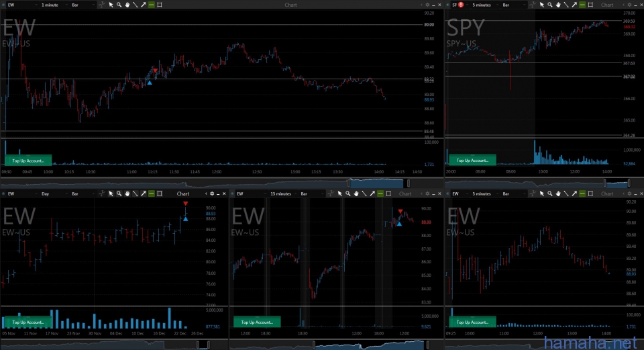Open settings gear of EW 1 minute chart
644x350 pixels.
(x=427, y=5)
